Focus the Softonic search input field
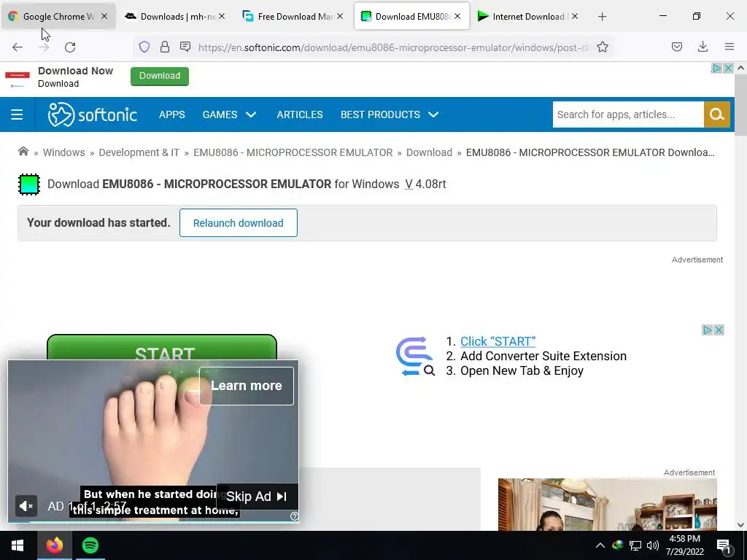The width and height of the screenshot is (747, 560). point(628,114)
